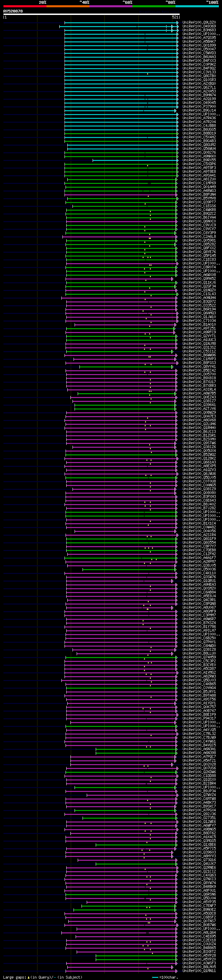The height and width of the screenshot is (980, 222).
Task: Click label UniRef100_C6E643
Action: pos(199,500)
